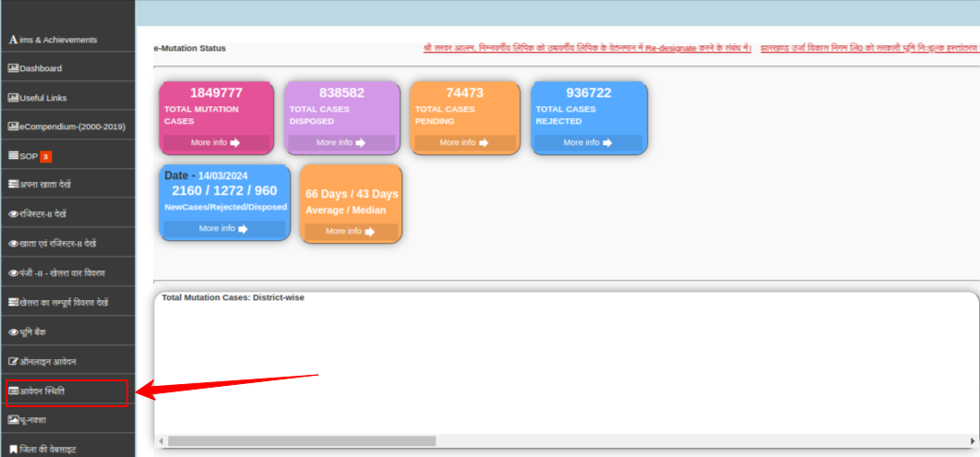Click the eye icon for रजिस्टर-II देखें

(13, 214)
